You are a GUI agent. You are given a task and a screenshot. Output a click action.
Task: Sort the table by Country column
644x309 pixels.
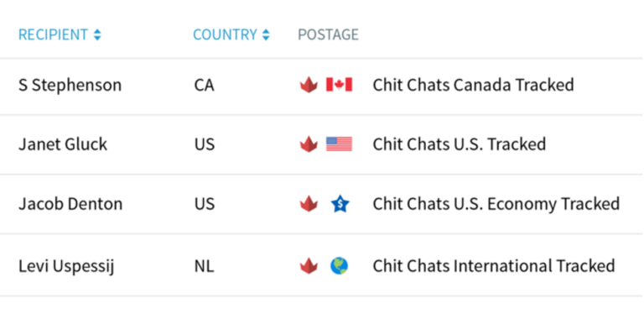coord(225,34)
